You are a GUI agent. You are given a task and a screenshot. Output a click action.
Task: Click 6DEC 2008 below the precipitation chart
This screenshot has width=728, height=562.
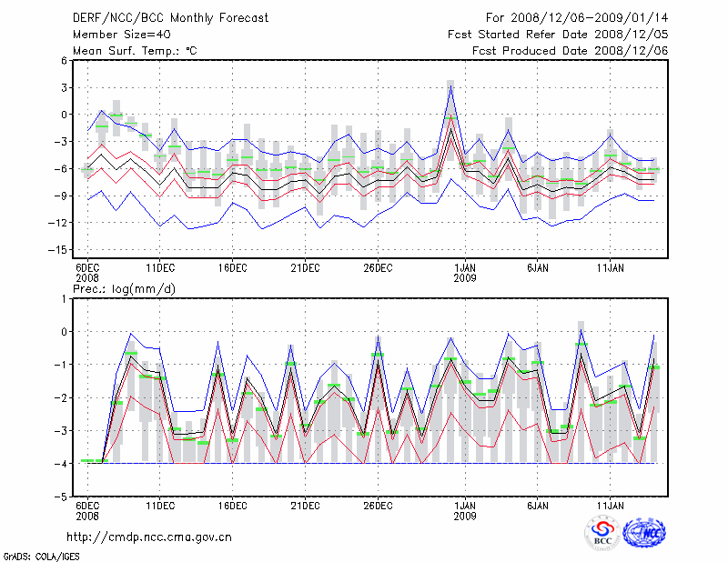[87, 510]
